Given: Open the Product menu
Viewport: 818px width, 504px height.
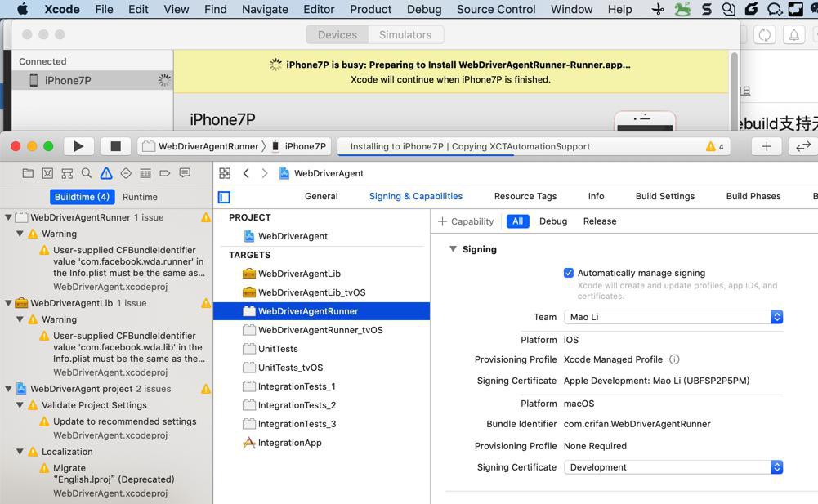Looking at the screenshot, I should pos(370,9).
